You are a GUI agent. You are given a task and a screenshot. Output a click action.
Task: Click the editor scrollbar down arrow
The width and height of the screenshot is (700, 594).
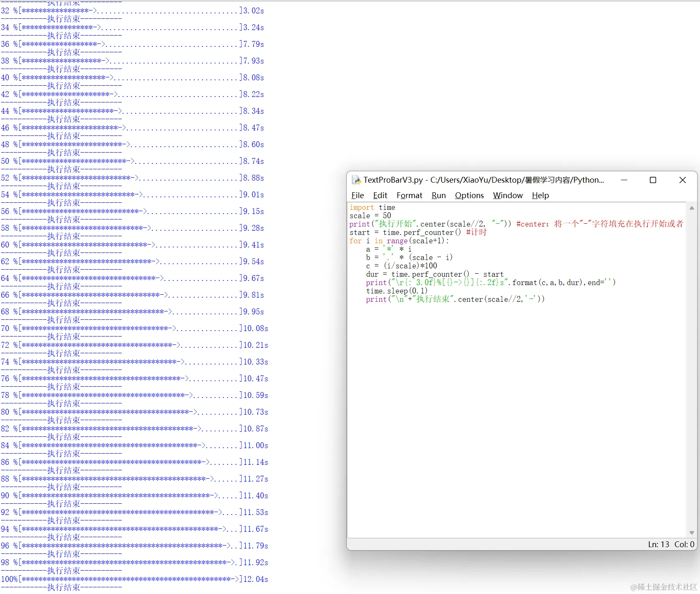coord(692,533)
